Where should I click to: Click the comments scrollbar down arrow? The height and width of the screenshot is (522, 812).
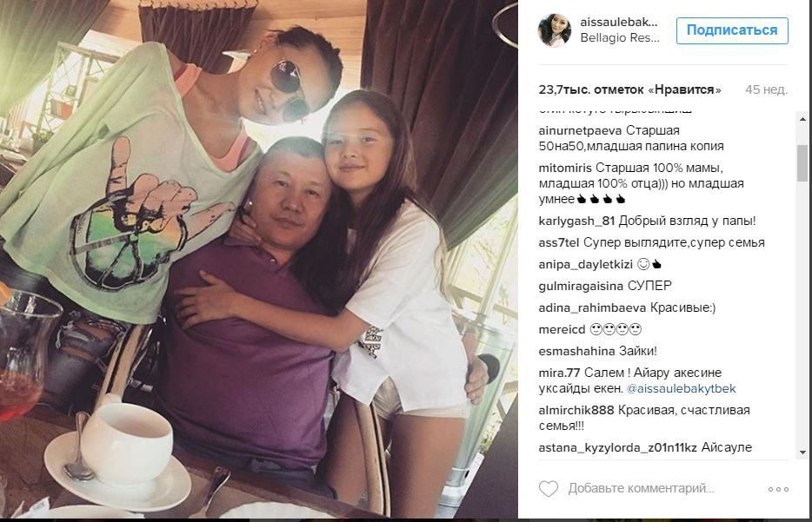pyautogui.click(x=802, y=453)
